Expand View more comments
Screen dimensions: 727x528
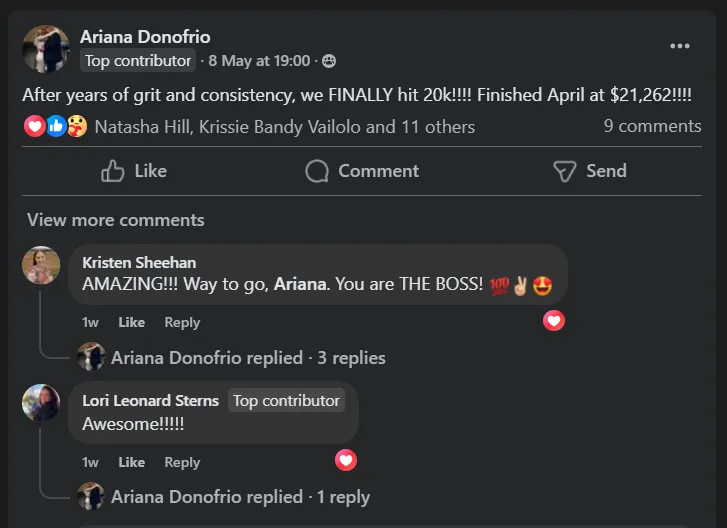point(115,220)
